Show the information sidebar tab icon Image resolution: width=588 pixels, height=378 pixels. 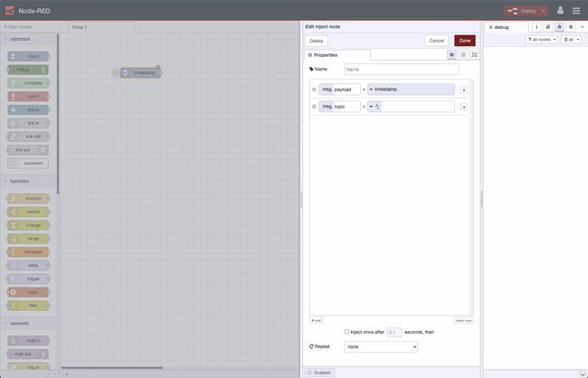click(536, 27)
